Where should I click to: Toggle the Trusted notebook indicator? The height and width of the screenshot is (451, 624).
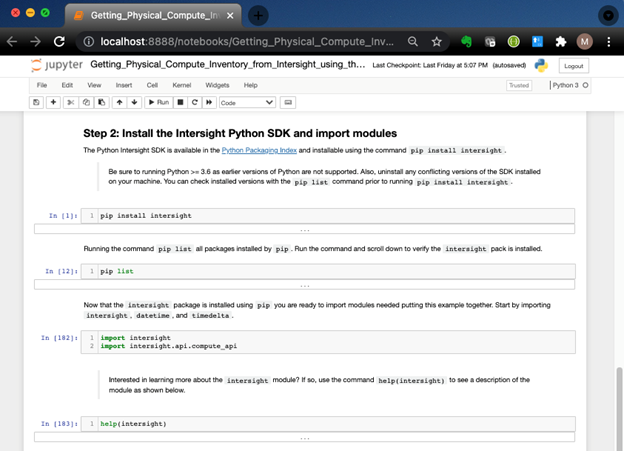point(519,86)
